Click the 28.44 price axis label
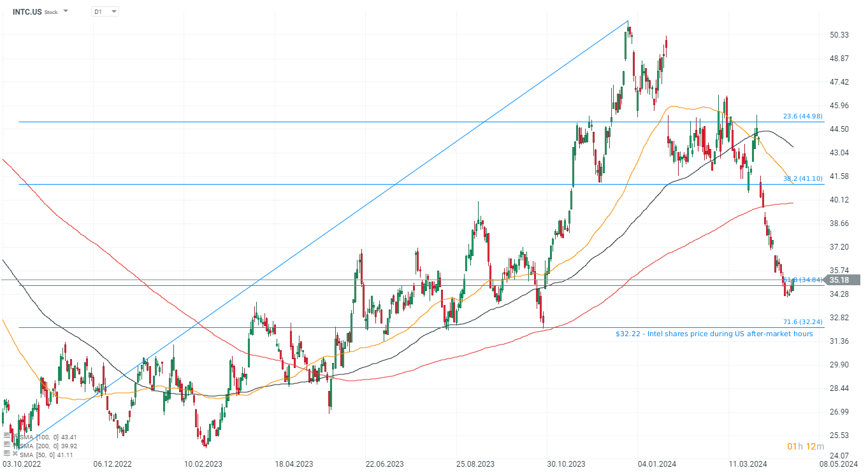868x475 pixels. pyautogui.click(x=840, y=388)
